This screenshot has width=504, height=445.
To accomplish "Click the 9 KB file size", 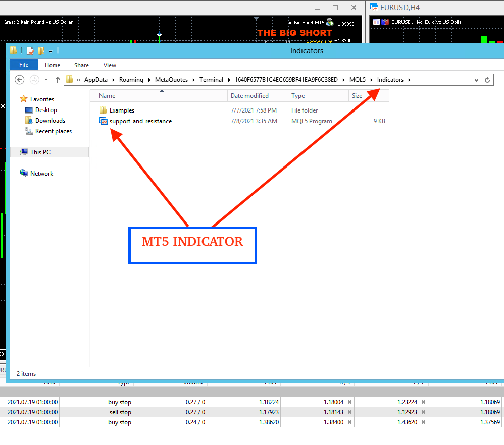I will (379, 121).
